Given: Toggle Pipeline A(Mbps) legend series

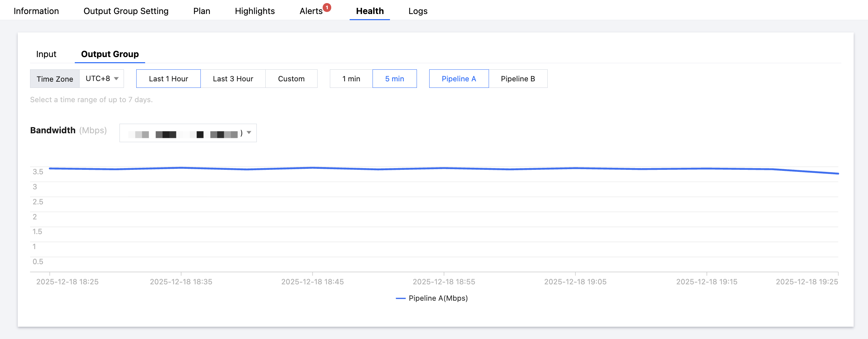Looking at the screenshot, I should click(x=432, y=298).
